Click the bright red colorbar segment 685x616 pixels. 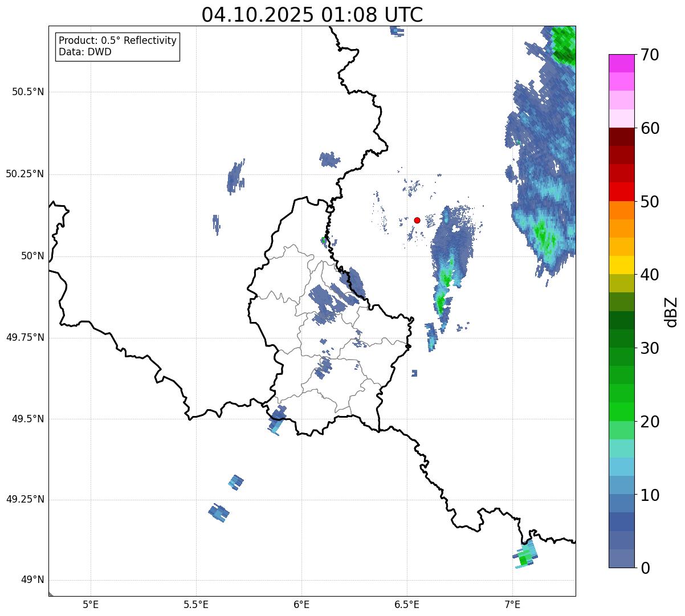(622, 191)
